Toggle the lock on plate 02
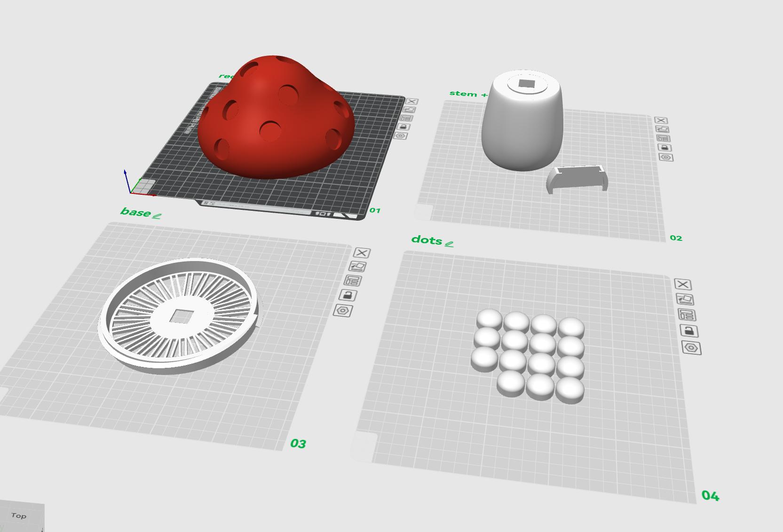783x532 pixels. pos(665,148)
